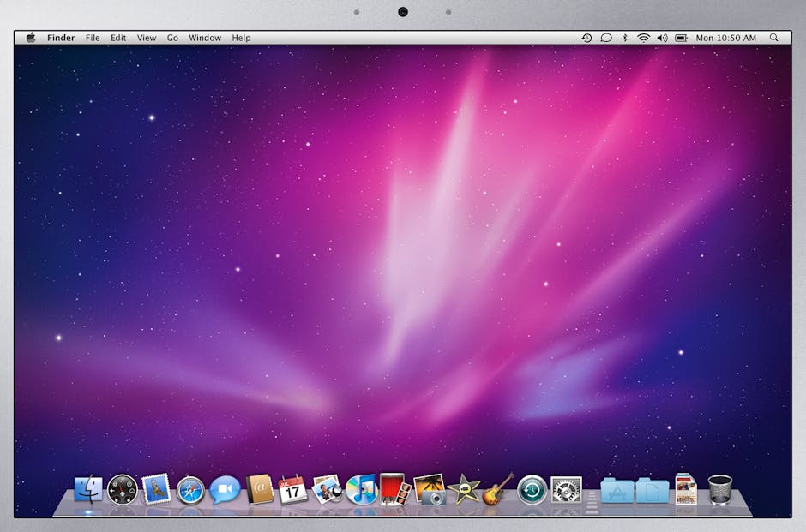Image resolution: width=806 pixels, height=532 pixels.
Task: Open the Wi-Fi status menu
Action: (643, 38)
